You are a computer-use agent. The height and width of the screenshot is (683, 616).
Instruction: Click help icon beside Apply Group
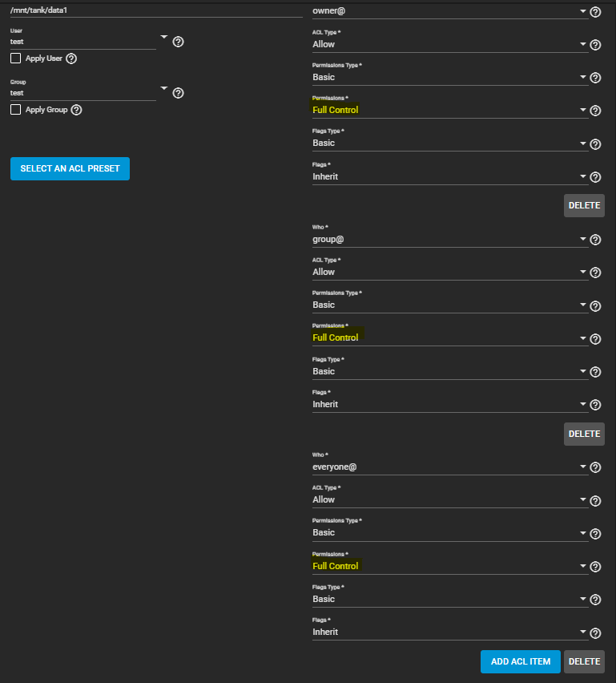point(77,110)
